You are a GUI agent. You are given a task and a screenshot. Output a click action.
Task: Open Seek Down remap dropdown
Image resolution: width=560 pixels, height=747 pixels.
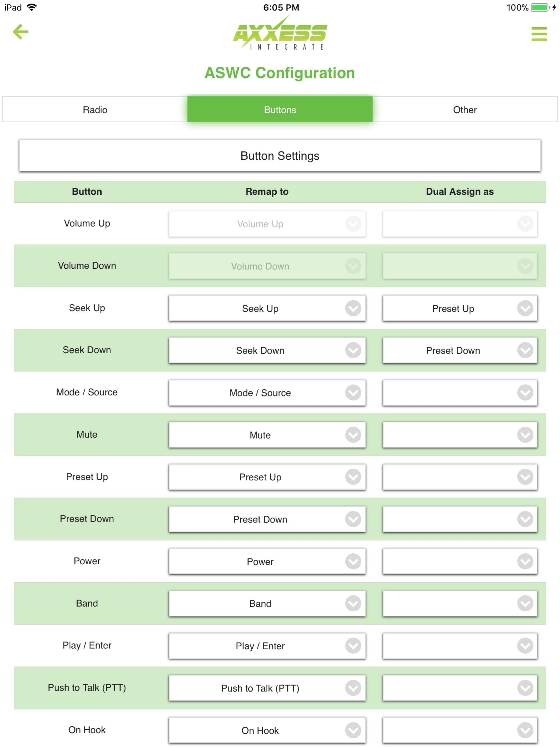(x=267, y=351)
